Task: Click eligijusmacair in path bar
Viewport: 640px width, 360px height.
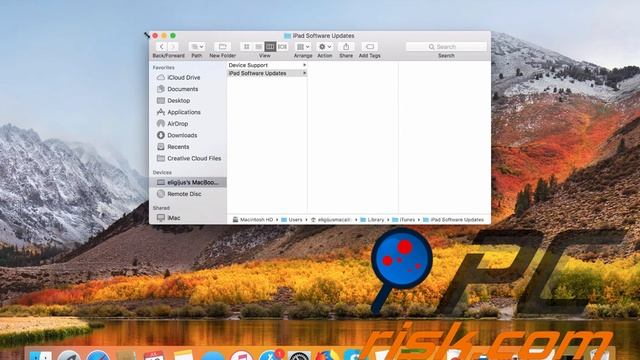Action: (x=331, y=220)
